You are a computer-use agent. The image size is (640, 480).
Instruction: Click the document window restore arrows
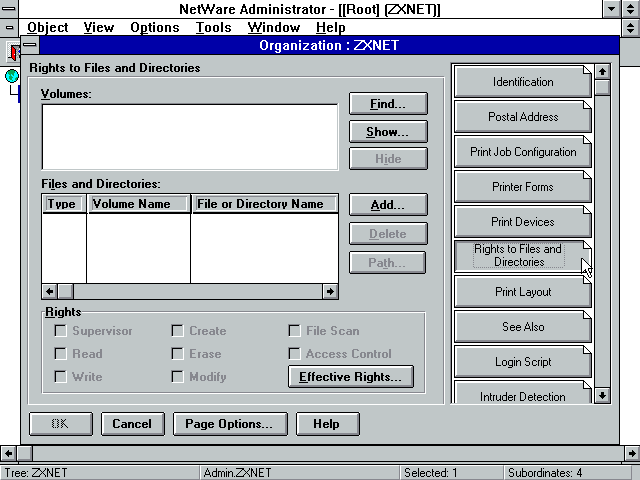631,27
